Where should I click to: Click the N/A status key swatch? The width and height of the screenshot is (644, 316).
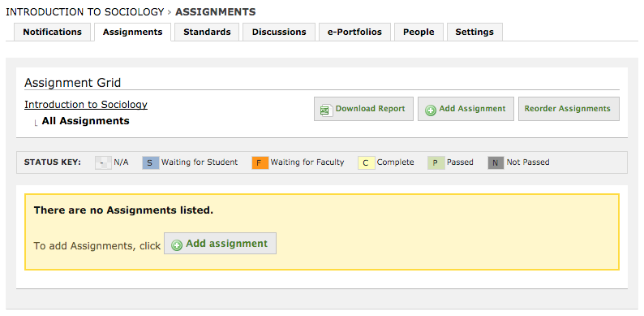pos(103,163)
